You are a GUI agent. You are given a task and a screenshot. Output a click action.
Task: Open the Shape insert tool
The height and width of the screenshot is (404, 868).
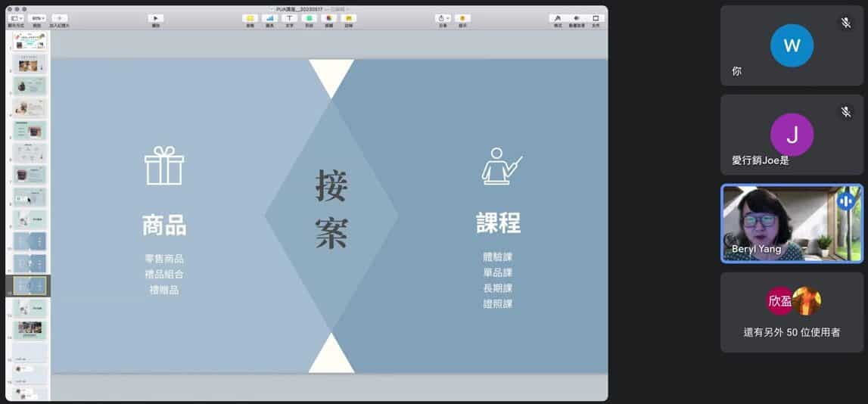click(x=310, y=18)
